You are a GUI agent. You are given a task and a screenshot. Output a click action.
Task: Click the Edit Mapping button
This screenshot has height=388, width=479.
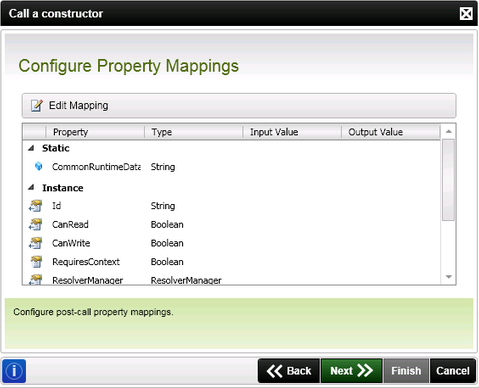tap(69, 106)
